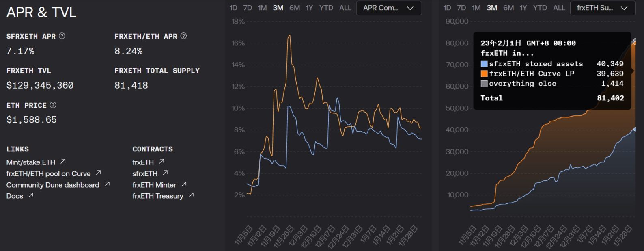This screenshot has height=251, width=644.
Task: Expand the frxETH Supply chart dropdown
Action: [602, 8]
